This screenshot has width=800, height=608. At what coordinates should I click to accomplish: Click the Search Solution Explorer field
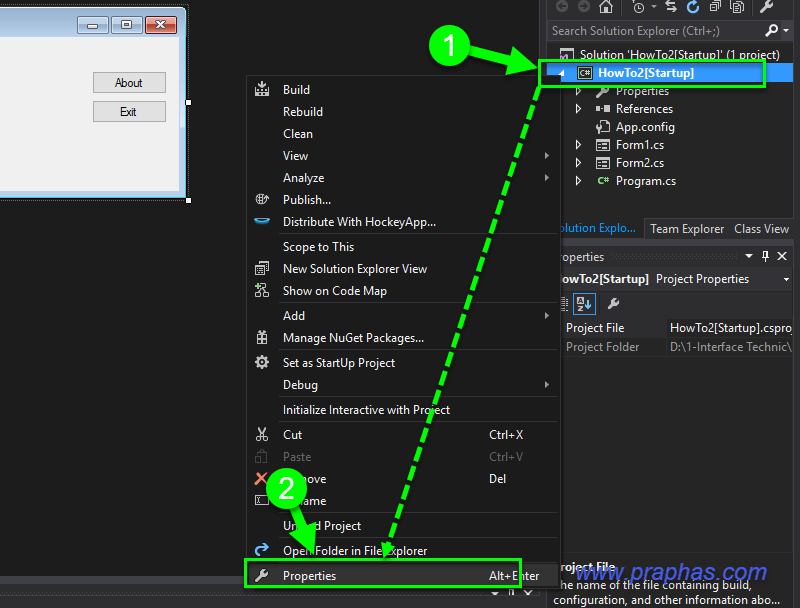656,31
